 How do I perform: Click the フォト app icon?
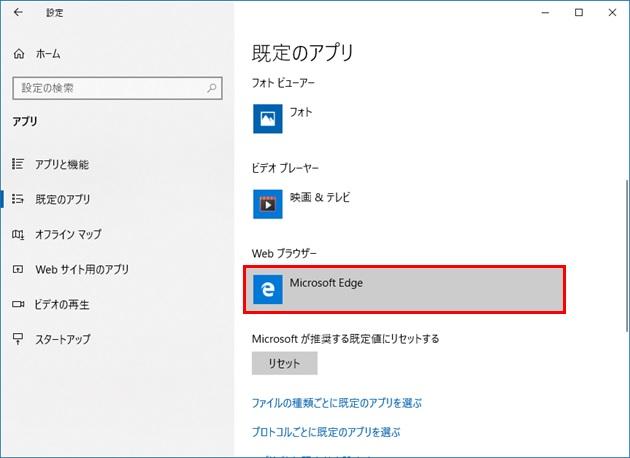click(x=268, y=119)
